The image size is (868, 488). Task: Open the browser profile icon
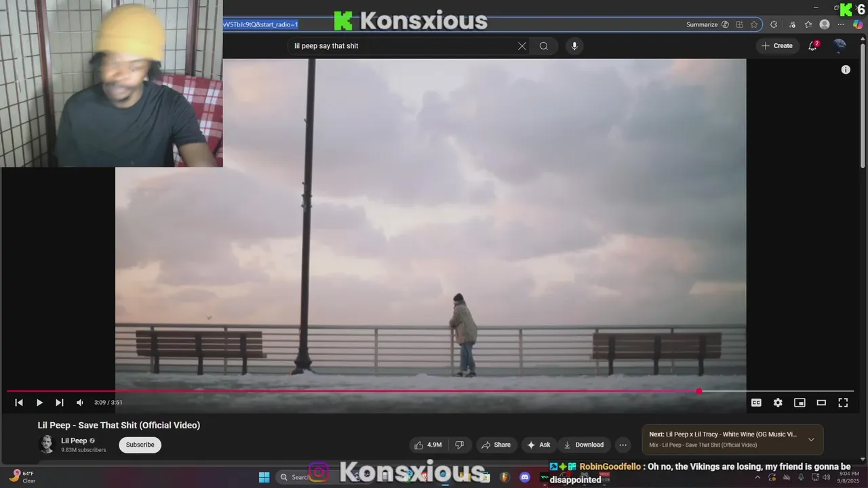click(825, 24)
